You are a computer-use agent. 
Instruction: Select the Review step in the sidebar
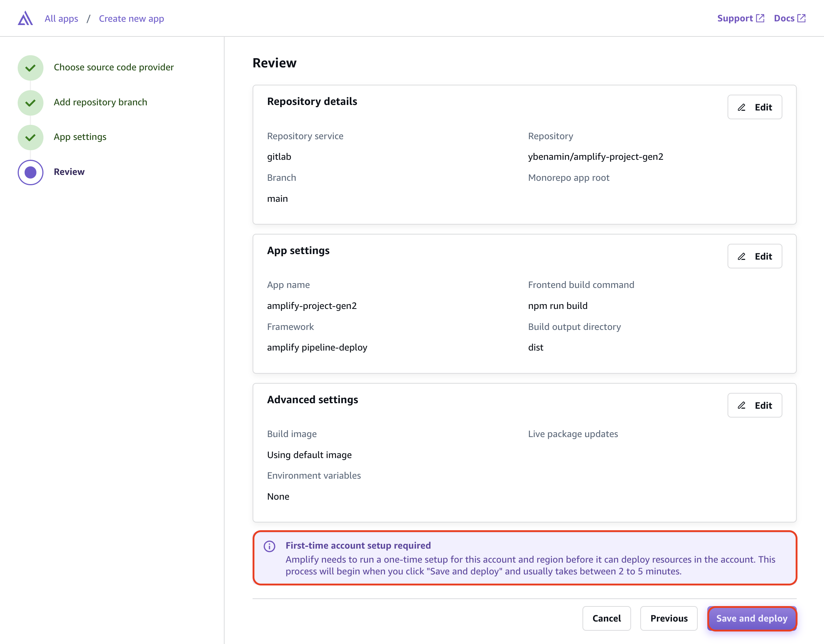[69, 172]
